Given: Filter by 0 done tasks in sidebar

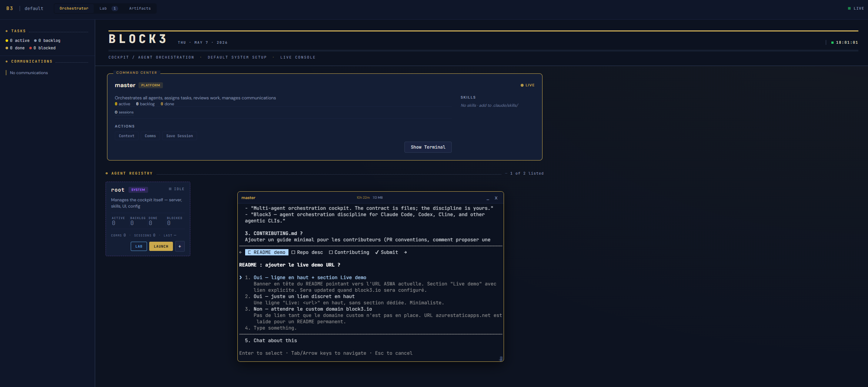Looking at the screenshot, I should (x=15, y=48).
